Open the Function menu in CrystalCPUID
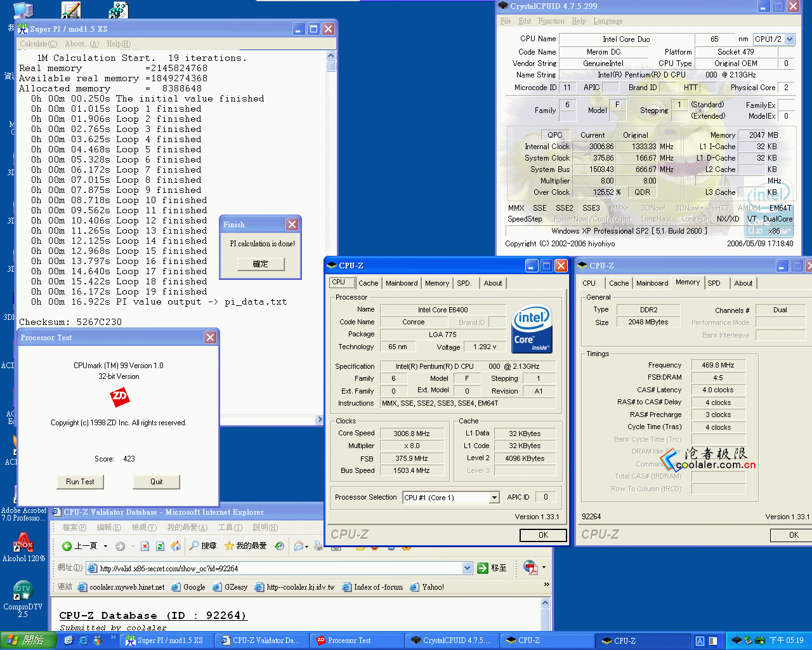The width and height of the screenshot is (812, 650). pos(551,21)
